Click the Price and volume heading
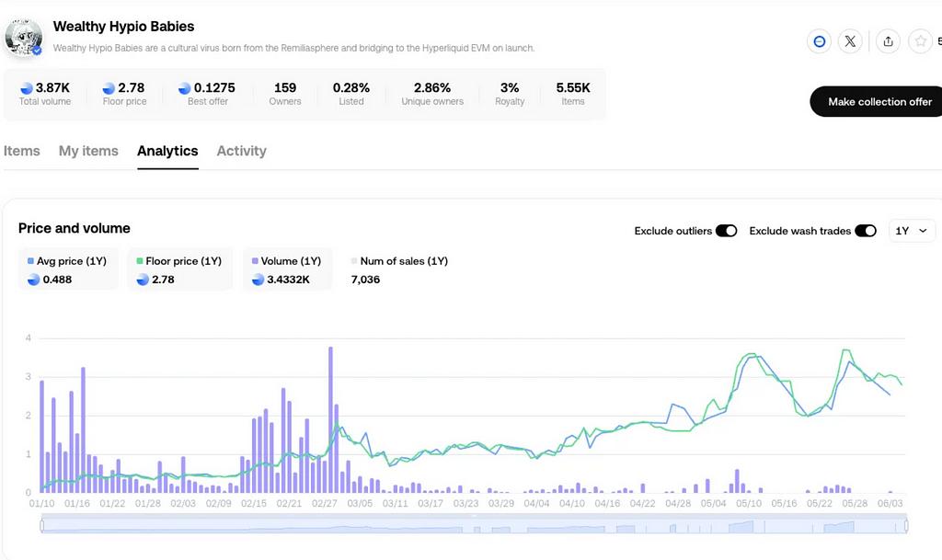The image size is (942, 560). click(x=74, y=228)
